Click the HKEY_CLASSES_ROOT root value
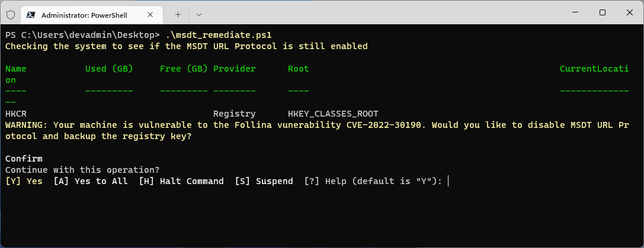The width and height of the screenshot is (644, 248). coord(333,114)
